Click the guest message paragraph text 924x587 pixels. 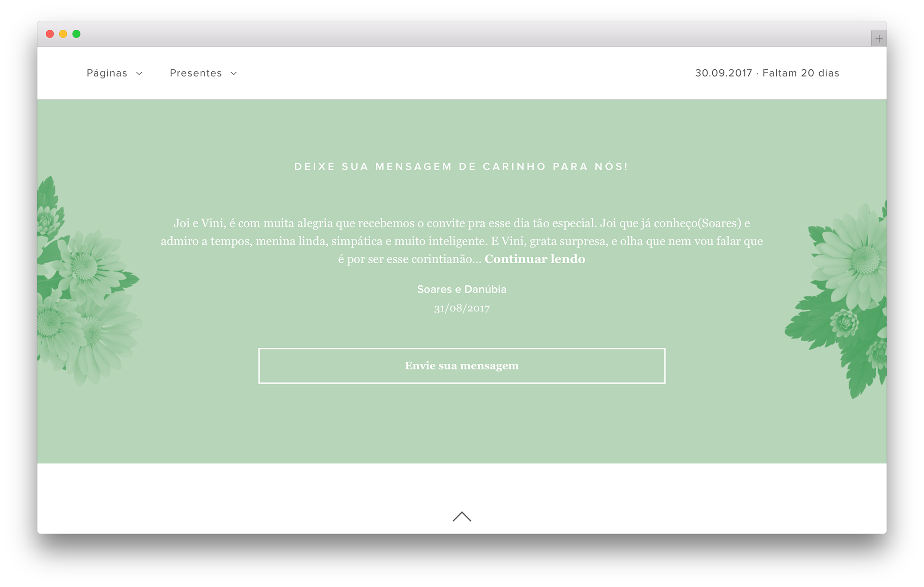tap(462, 241)
